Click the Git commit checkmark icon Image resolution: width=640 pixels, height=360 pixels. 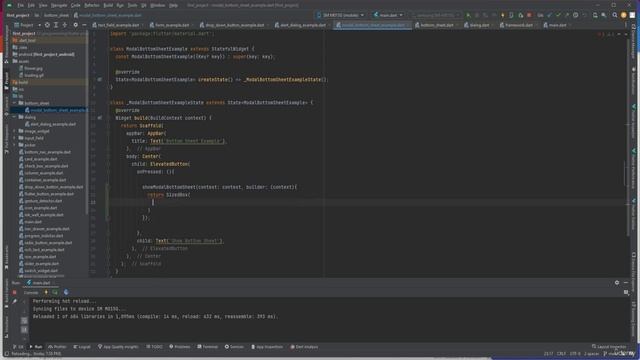558,15
